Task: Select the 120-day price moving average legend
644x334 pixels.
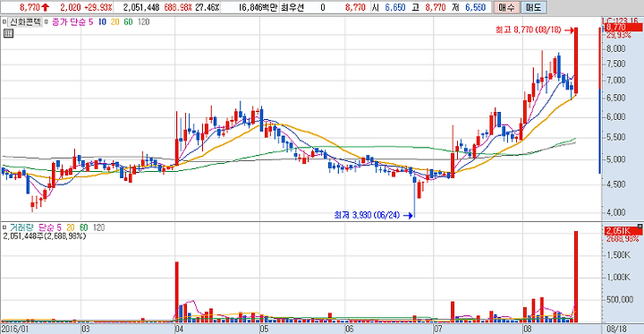Action: coord(144,22)
